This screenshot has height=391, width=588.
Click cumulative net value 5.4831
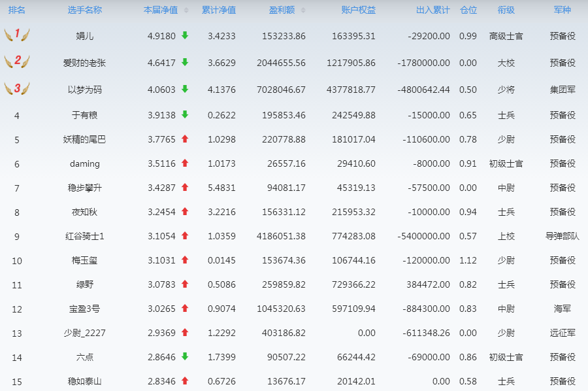click(221, 188)
